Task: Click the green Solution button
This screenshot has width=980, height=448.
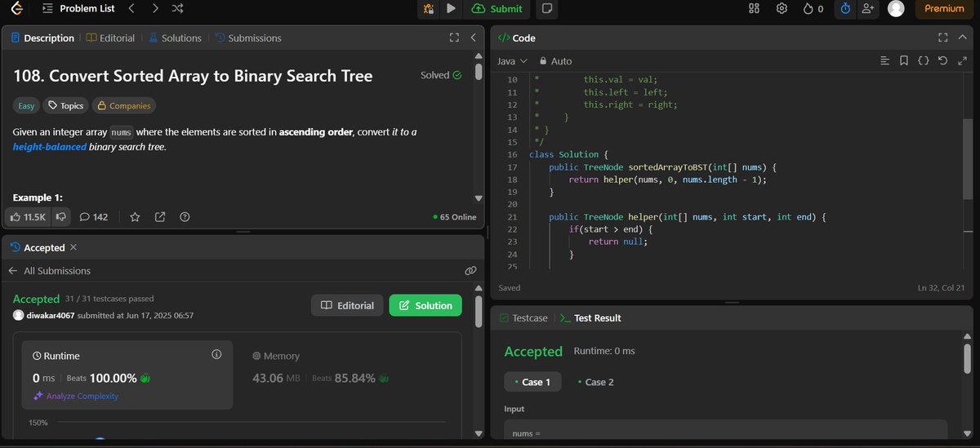Action: click(425, 305)
